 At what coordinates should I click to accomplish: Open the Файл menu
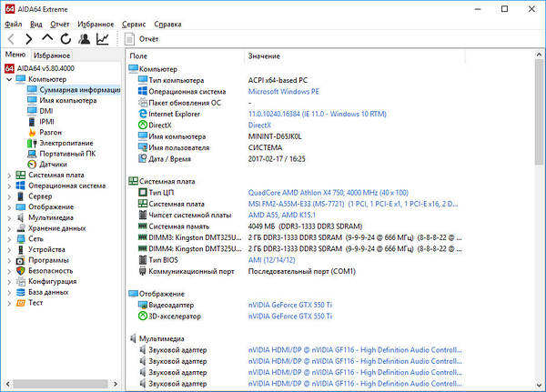pos(14,24)
